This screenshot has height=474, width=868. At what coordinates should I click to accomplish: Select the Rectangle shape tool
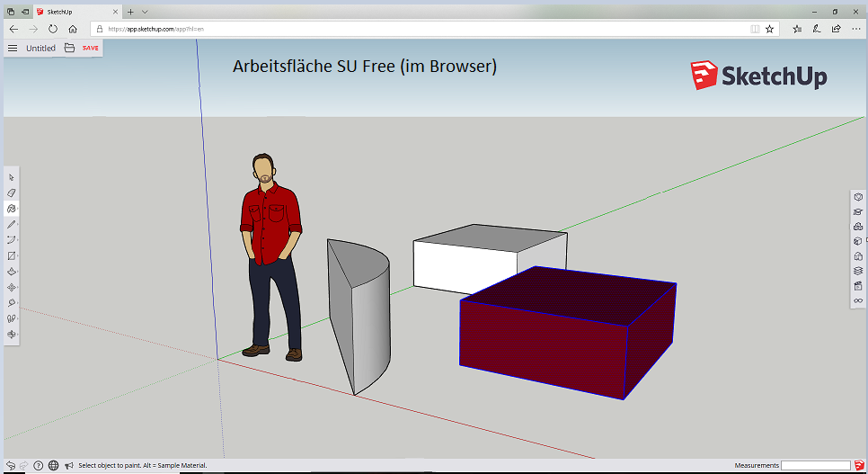12,255
